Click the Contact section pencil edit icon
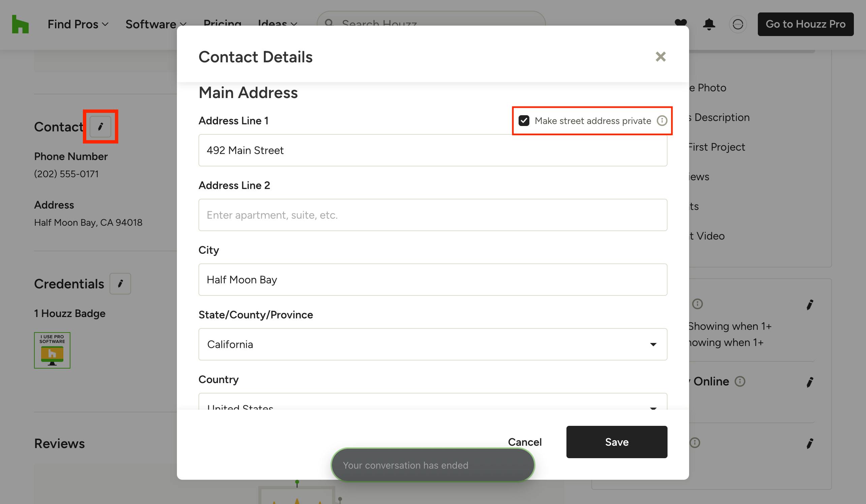Image resolution: width=866 pixels, height=504 pixels. click(x=100, y=127)
